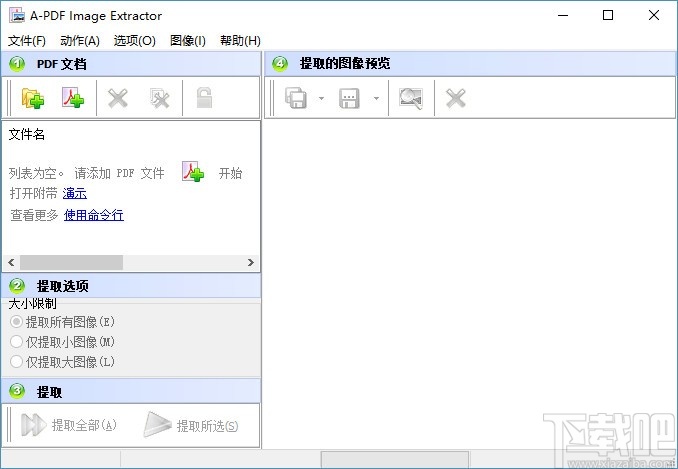Click the image preview magnifier icon
This screenshot has width=678, height=469.
click(x=411, y=98)
